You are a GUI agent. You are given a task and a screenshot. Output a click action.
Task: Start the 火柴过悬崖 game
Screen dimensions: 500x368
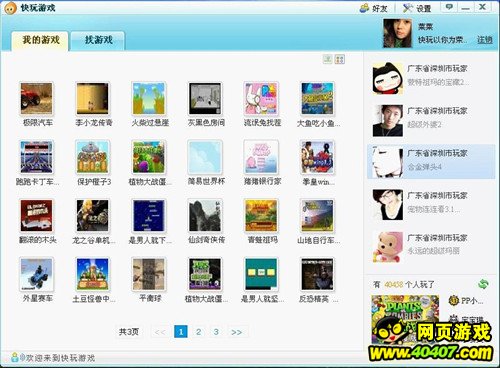[149, 99]
